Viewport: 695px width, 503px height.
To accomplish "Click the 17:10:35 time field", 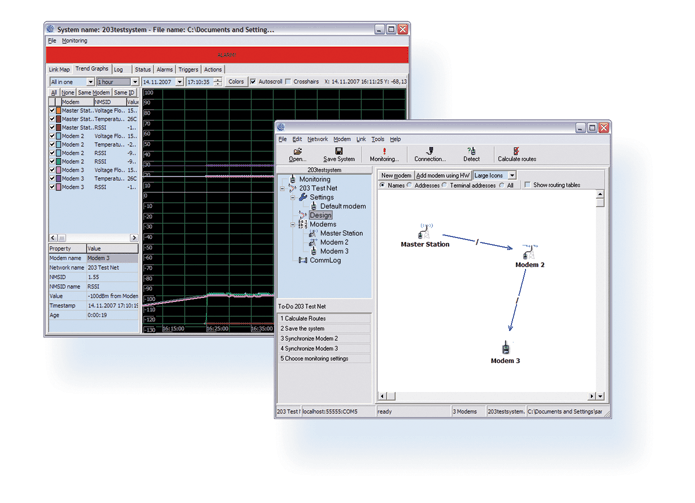I will (x=200, y=82).
